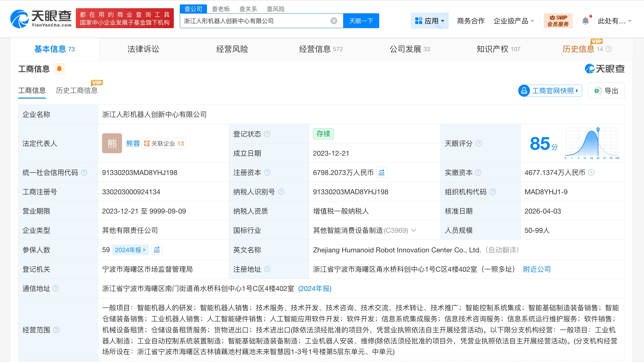This screenshot has width=644, height=362.
Task: Select the 历史工商信息 sub-tab
Action: (x=77, y=91)
